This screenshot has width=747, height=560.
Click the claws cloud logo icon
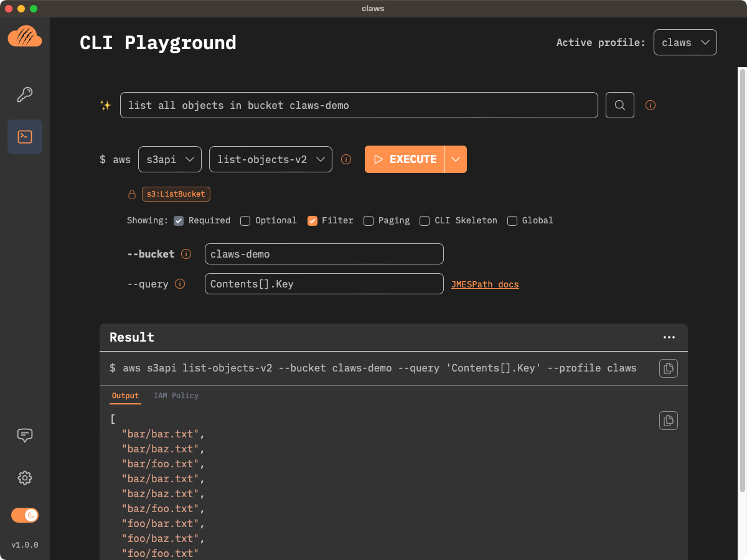(25, 36)
